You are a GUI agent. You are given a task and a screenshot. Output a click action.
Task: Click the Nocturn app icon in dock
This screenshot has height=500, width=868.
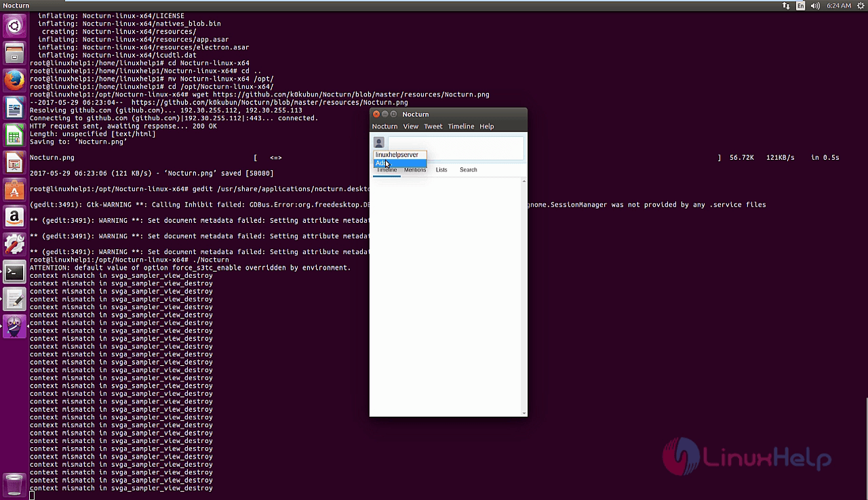tap(14, 326)
